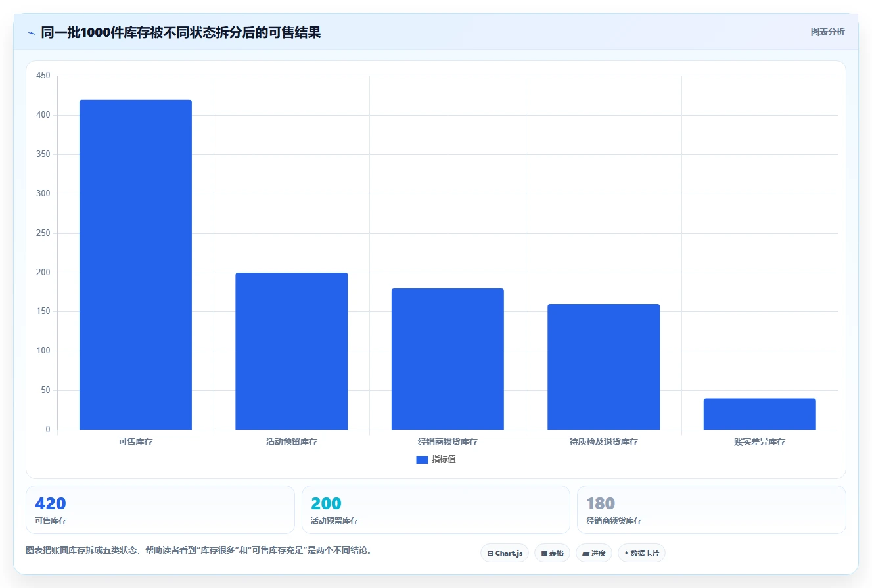Click the x-axis label 可售库存

click(x=135, y=442)
